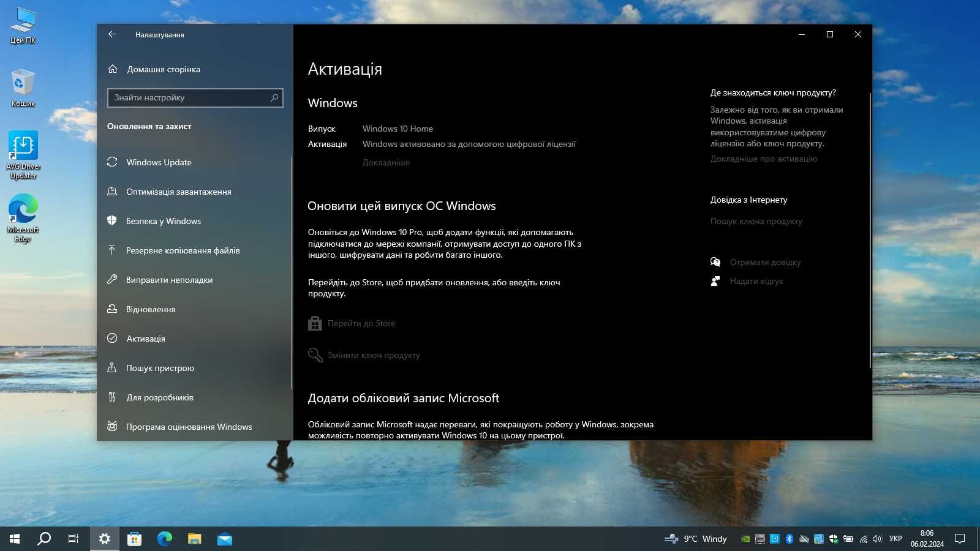Click the home icon beside Домашня сторінка

(x=113, y=69)
